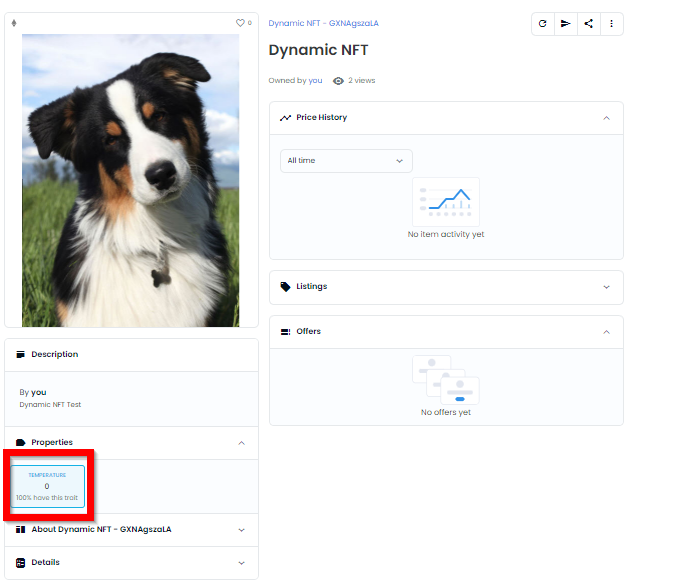Click the Offers list icon
681x584 pixels.
(x=285, y=332)
